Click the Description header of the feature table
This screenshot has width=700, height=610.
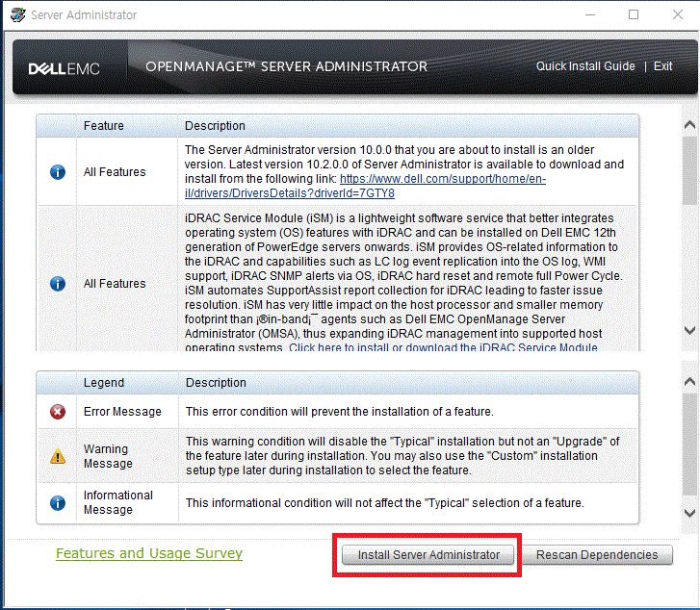pos(215,126)
